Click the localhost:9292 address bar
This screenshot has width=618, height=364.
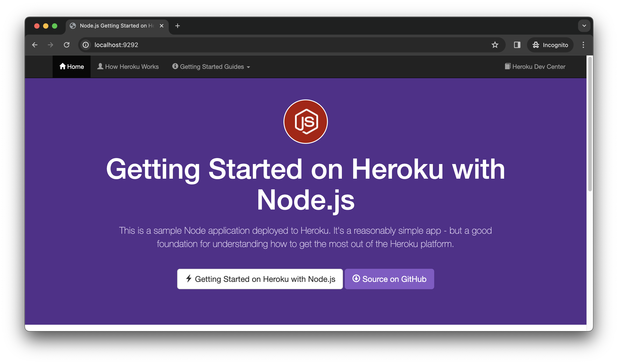pos(115,45)
